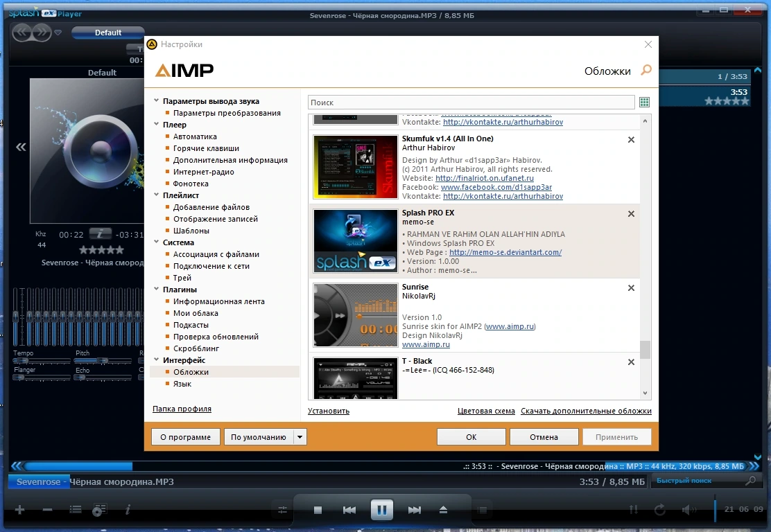Switch skins list to grid view icon

644,103
